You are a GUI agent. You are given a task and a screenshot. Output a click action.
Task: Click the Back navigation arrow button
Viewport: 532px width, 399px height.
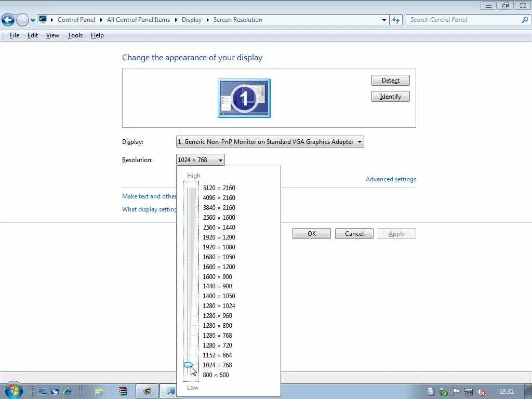(8, 20)
